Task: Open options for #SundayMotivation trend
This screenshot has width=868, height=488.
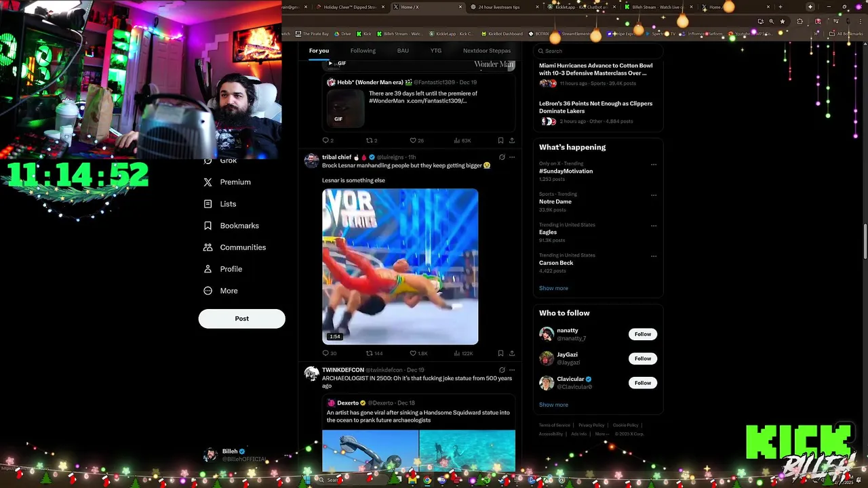Action: [x=654, y=164]
